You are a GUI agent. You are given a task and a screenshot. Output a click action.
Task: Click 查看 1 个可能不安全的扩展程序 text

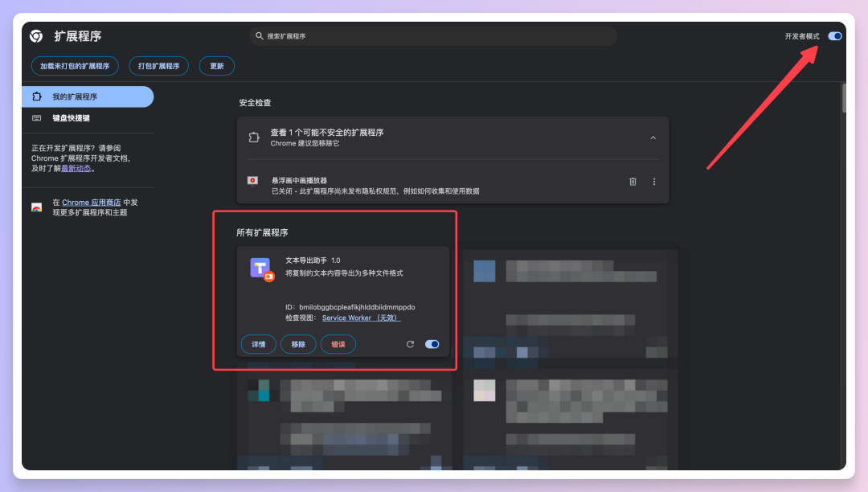(x=326, y=133)
